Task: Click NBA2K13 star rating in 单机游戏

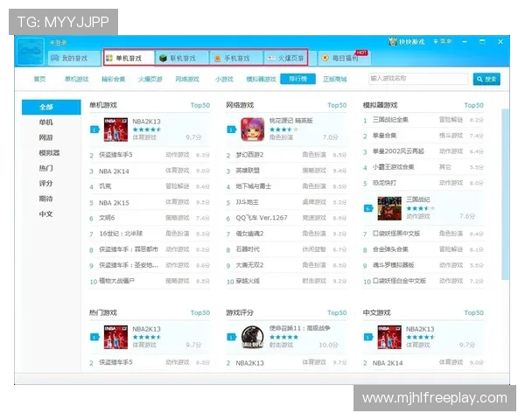Action: [147, 129]
